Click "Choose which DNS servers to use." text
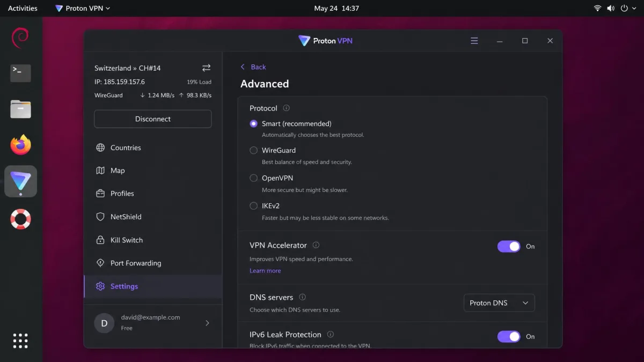 [295, 310]
